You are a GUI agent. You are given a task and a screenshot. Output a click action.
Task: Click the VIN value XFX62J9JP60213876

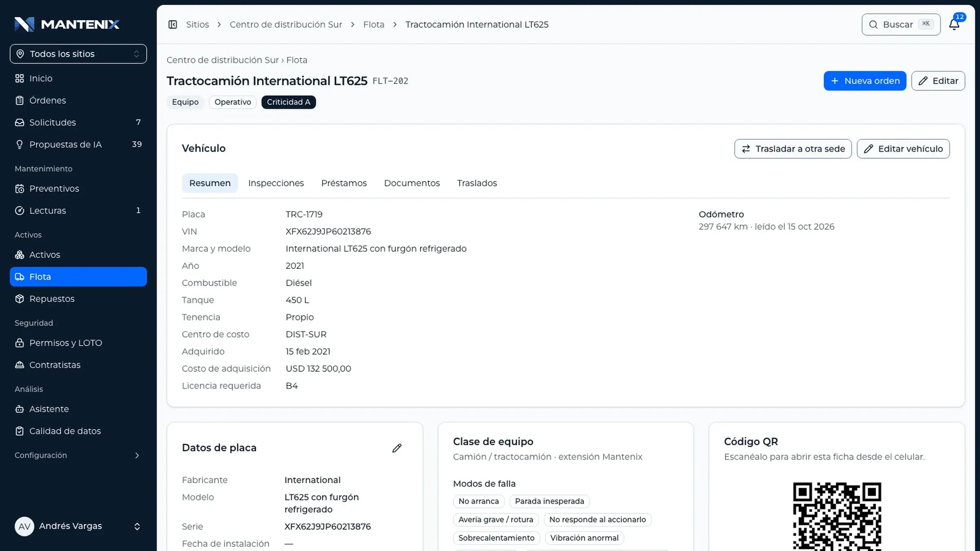[x=328, y=231]
